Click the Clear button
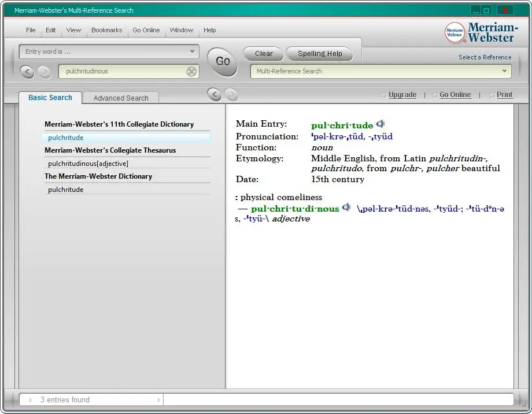Image resolution: width=532 pixels, height=414 pixels. (264, 54)
